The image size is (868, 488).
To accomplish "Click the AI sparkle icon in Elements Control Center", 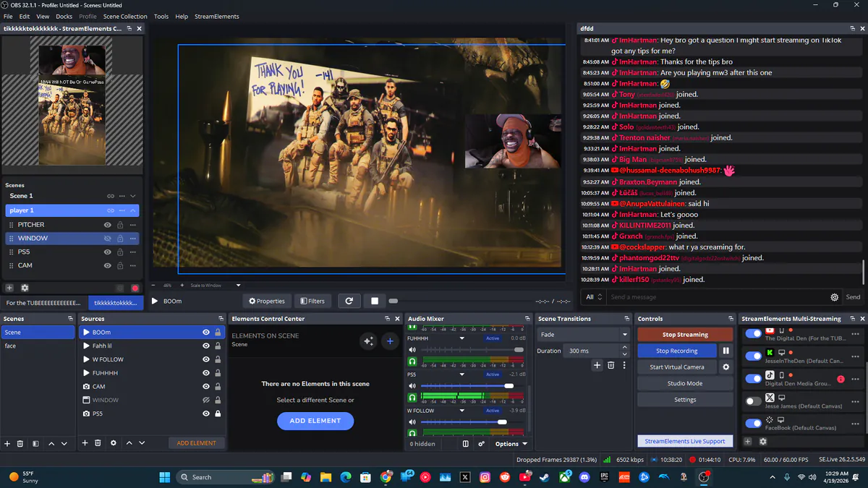I will (x=368, y=341).
